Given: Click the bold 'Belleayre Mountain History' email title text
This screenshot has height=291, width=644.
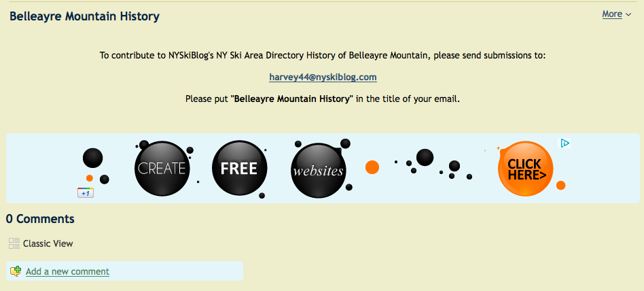Looking at the screenshot, I should (292, 99).
